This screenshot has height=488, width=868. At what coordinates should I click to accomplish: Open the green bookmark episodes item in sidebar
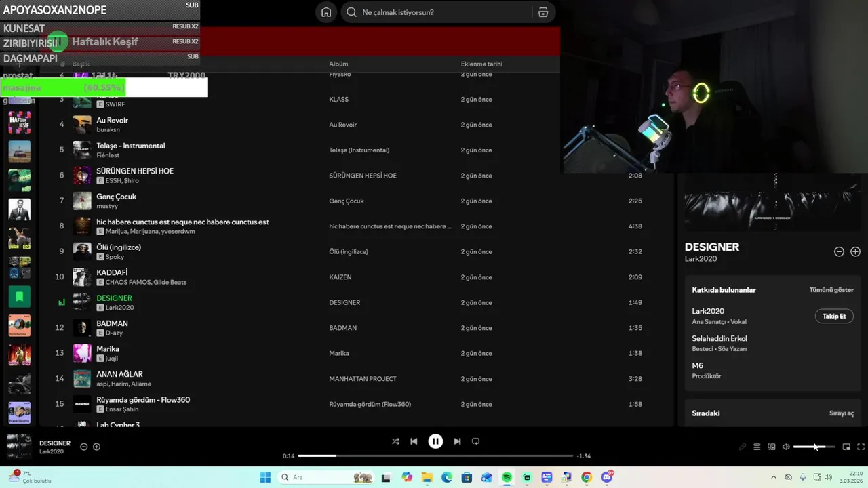[x=19, y=296]
